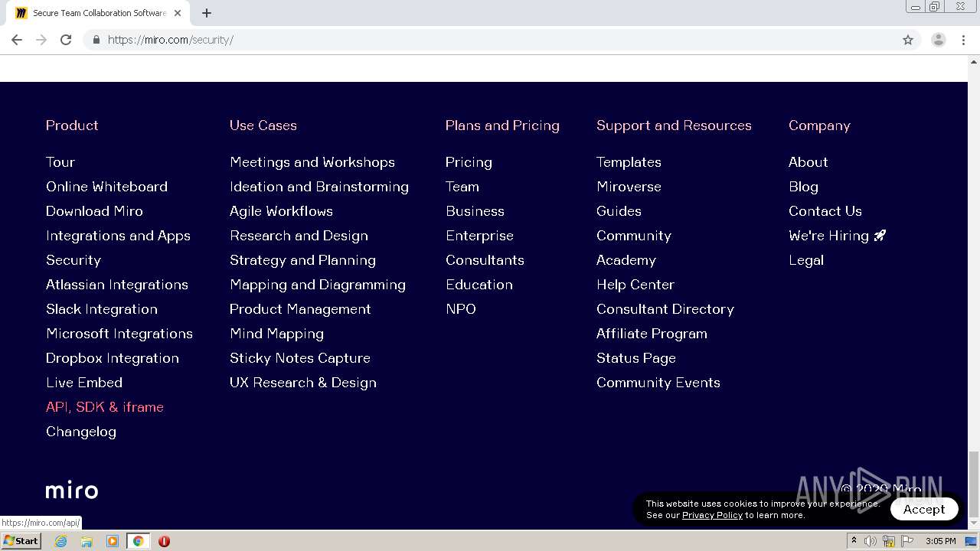
Task: Open the Pricing link
Action: tap(469, 162)
